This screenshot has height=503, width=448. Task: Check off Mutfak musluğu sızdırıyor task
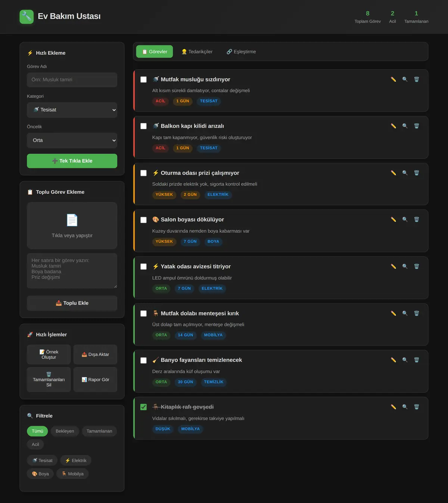click(x=143, y=80)
